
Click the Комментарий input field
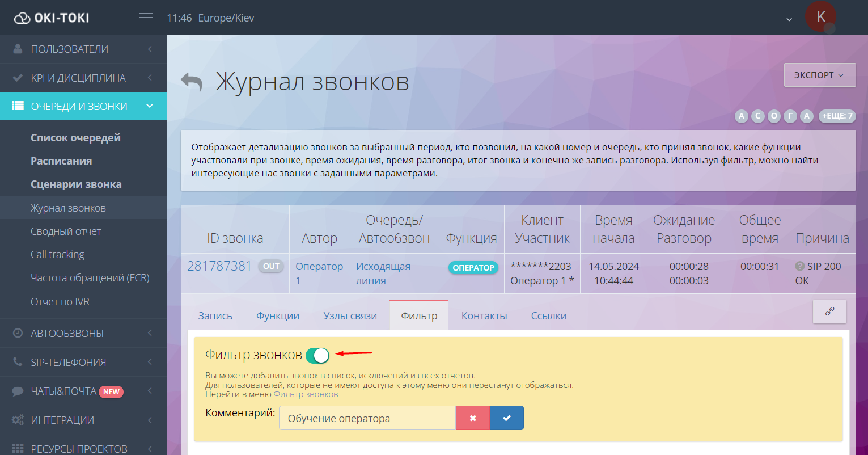click(x=367, y=418)
